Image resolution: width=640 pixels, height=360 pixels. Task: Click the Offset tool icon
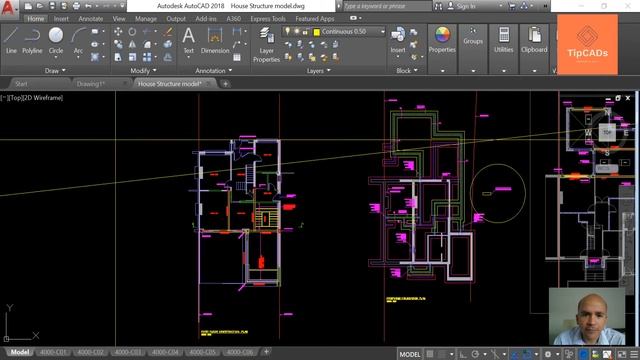point(168,57)
